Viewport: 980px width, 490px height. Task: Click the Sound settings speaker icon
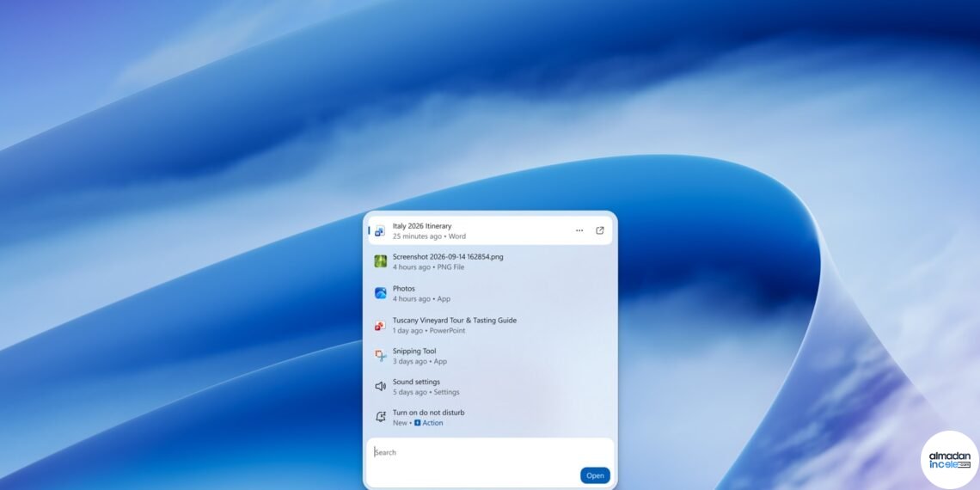pos(380,386)
